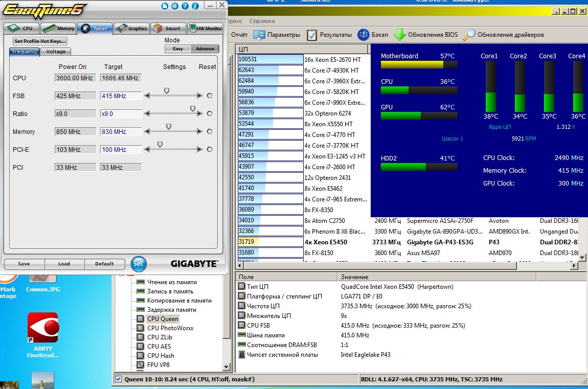The height and width of the screenshot is (389, 588).
Task: Select the CPU PhotoWorxx benchmark
Action: click(x=170, y=328)
